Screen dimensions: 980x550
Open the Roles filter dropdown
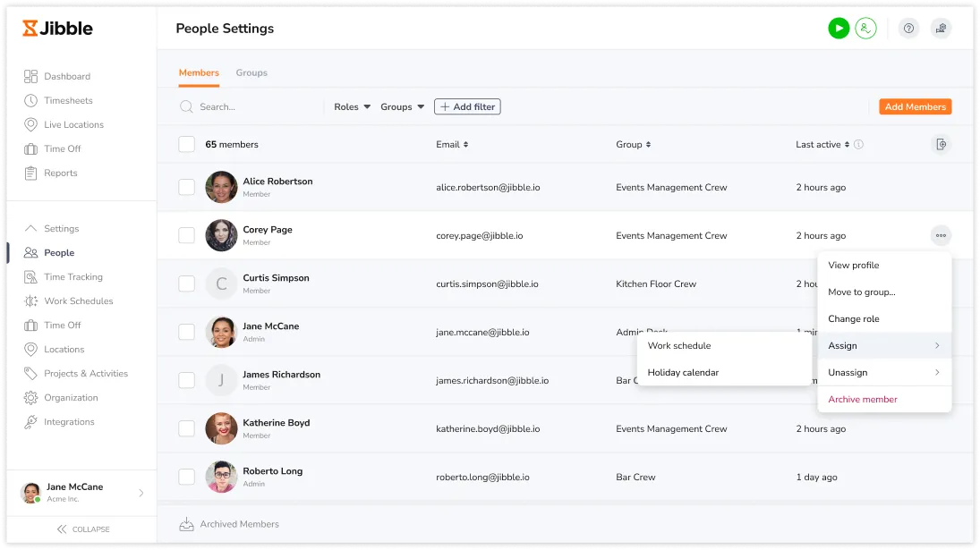tap(352, 107)
